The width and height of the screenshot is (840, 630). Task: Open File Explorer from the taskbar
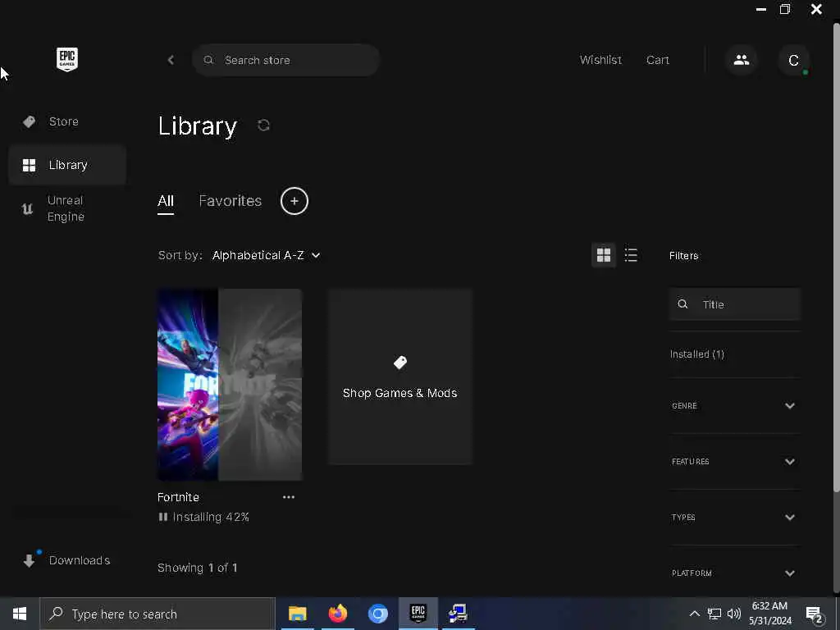[x=297, y=614]
